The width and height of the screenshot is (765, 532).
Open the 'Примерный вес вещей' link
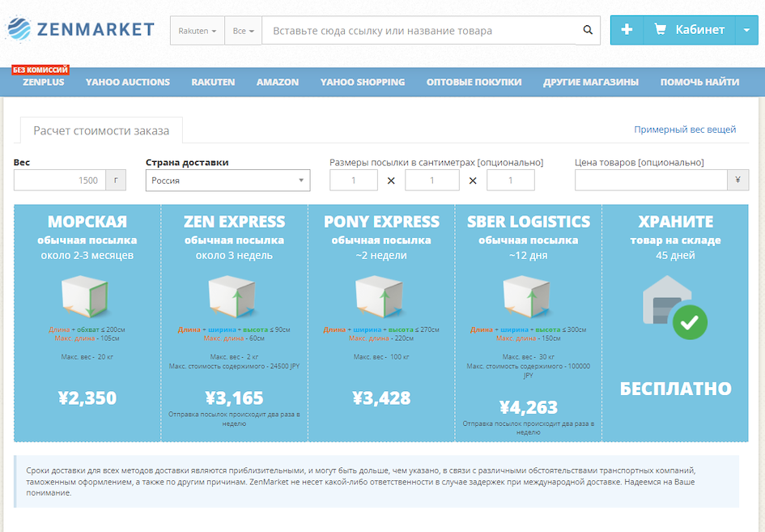point(685,130)
